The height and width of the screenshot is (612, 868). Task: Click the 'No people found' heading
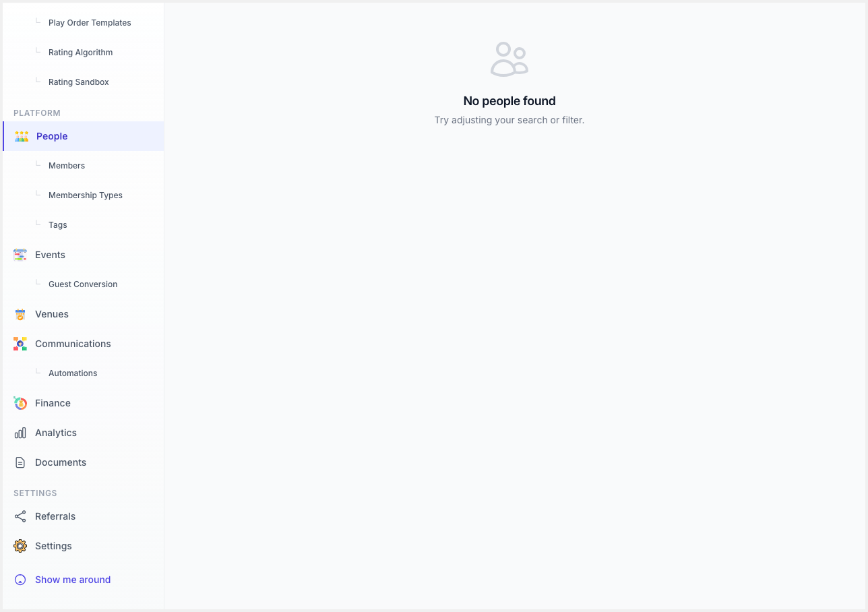509,101
